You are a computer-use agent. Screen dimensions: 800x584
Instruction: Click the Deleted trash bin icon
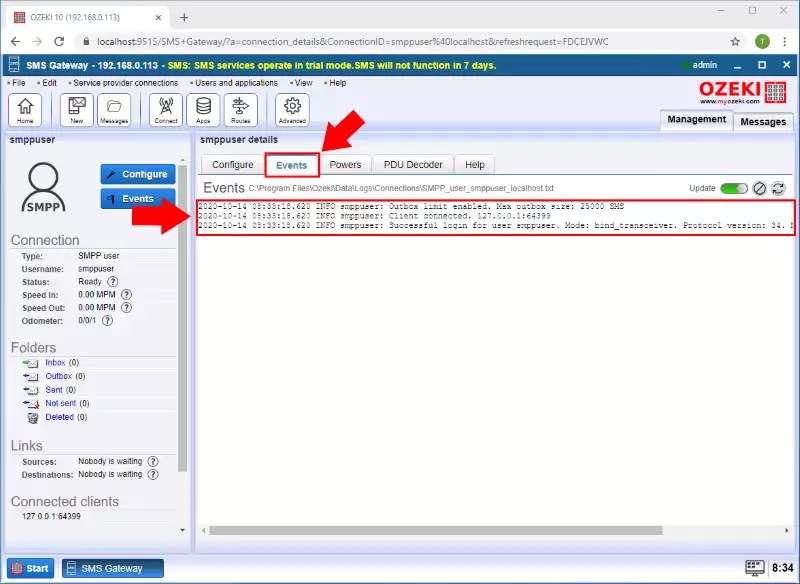coord(33,418)
